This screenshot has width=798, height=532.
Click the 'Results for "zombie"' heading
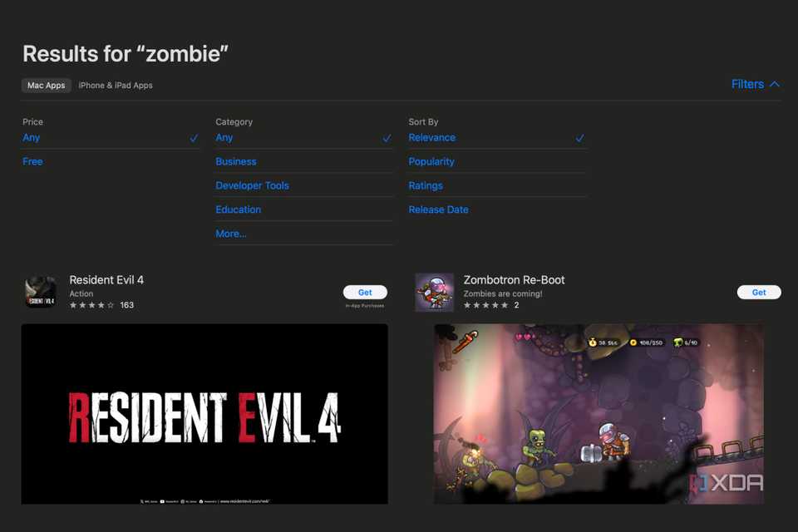pos(126,54)
